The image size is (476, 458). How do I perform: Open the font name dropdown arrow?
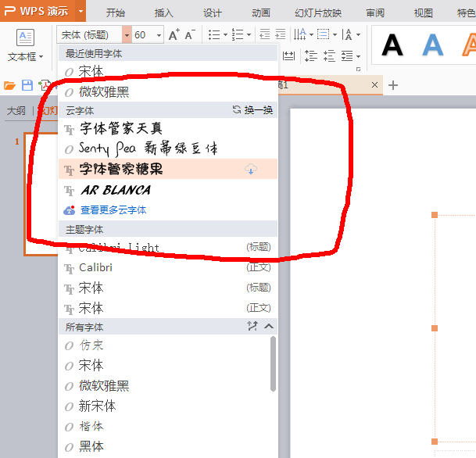(x=127, y=35)
